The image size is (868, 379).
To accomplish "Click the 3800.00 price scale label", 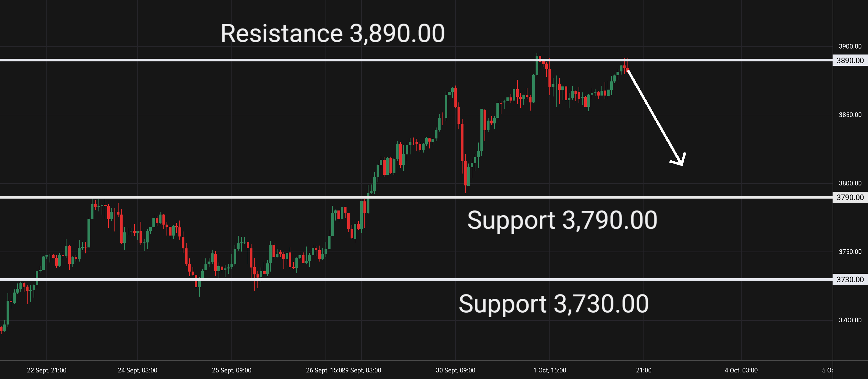I will click(x=850, y=184).
